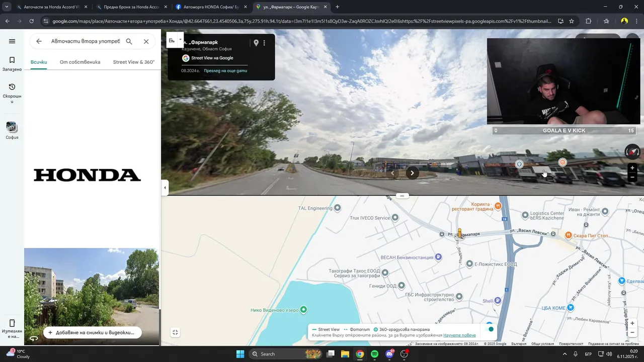Open a new Chrome tab with plus

click(x=337, y=7)
